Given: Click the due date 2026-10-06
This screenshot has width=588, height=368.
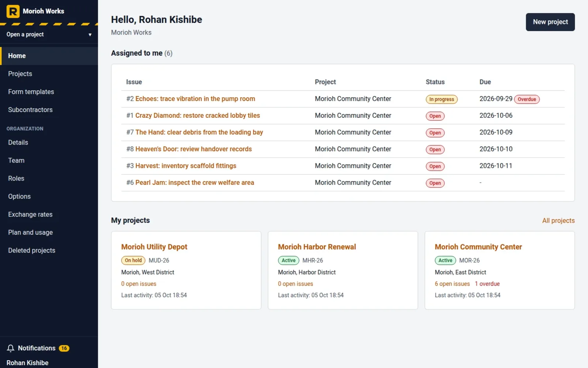Looking at the screenshot, I should [496, 116].
